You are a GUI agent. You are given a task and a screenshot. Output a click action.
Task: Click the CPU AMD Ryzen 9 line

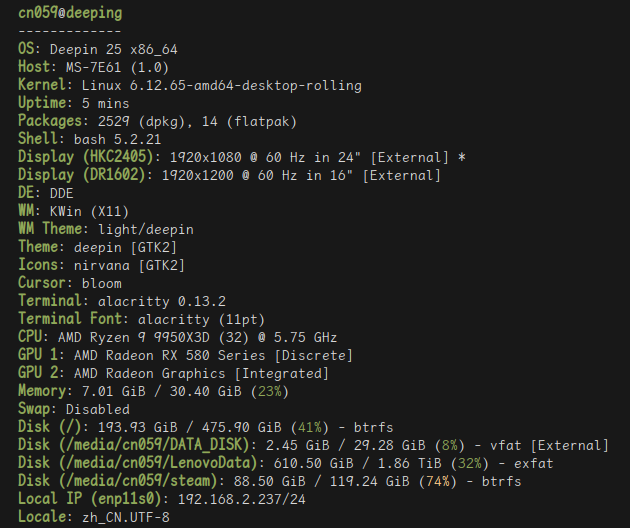(178, 337)
